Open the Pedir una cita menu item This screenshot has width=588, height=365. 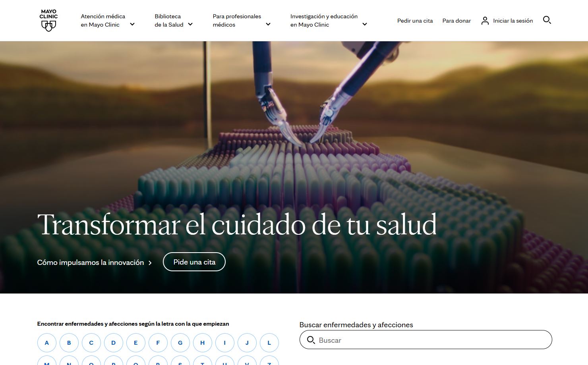pos(415,21)
